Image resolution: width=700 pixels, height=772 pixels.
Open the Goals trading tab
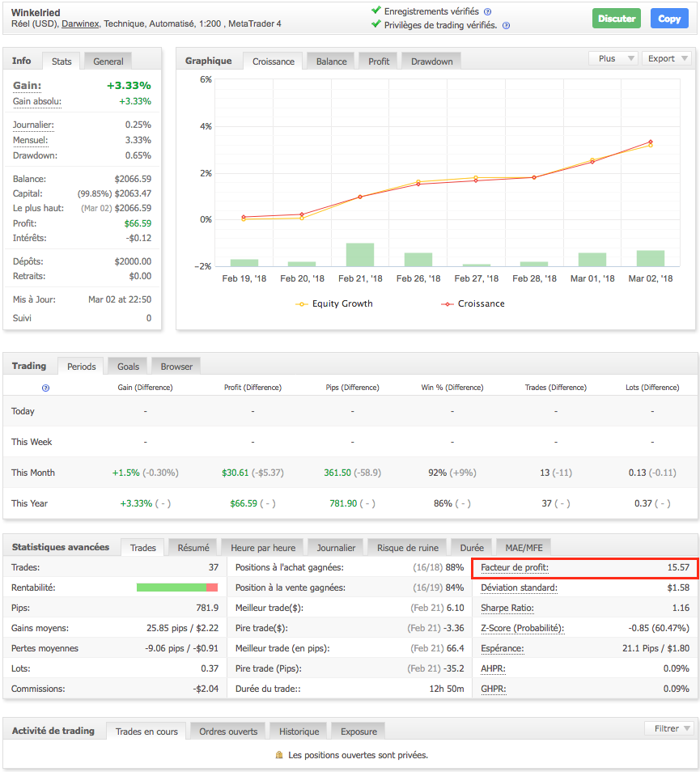click(x=128, y=367)
